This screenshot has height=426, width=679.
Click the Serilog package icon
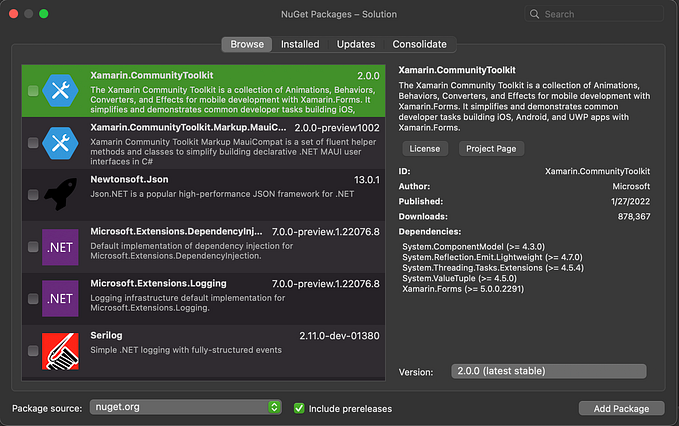click(60, 351)
